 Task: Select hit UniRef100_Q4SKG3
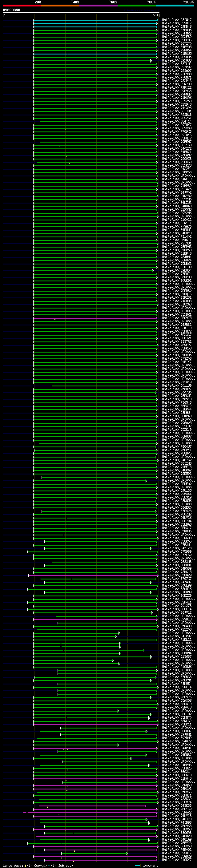177,805
